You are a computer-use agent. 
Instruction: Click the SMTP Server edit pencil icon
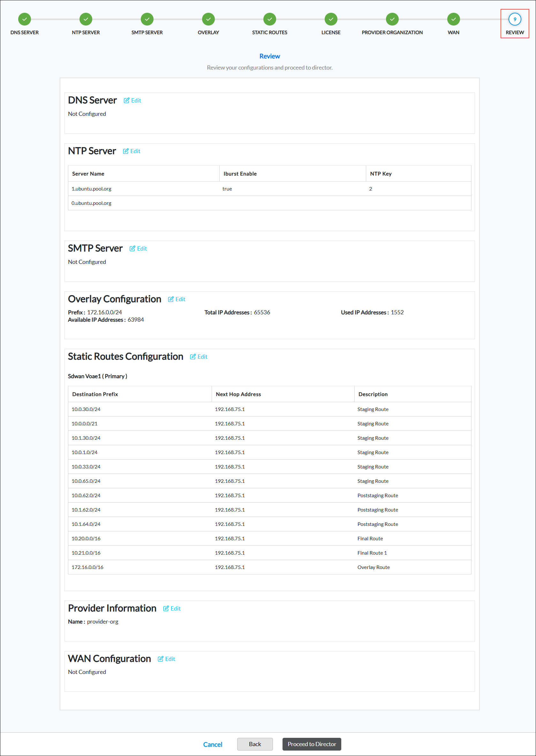[132, 249]
